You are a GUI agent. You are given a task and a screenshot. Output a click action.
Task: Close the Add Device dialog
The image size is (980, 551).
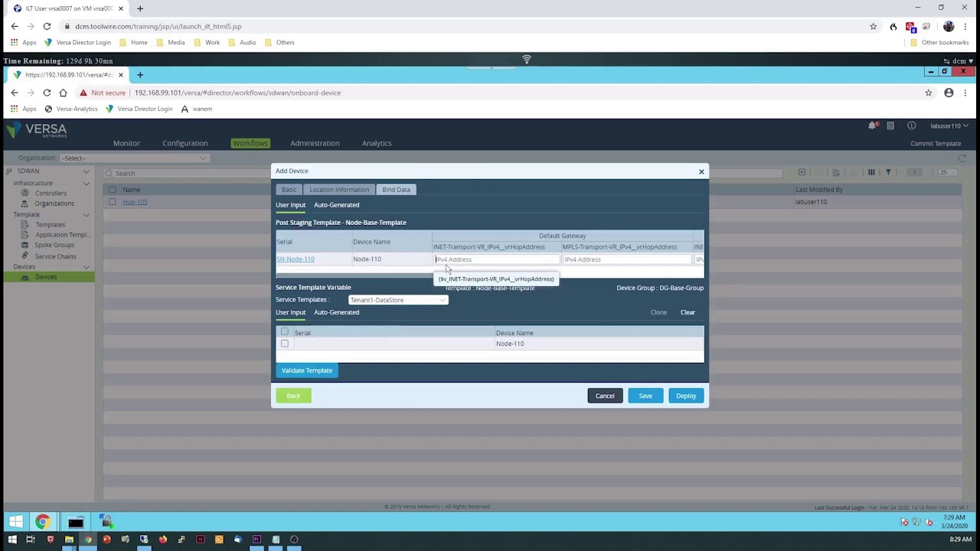point(701,171)
